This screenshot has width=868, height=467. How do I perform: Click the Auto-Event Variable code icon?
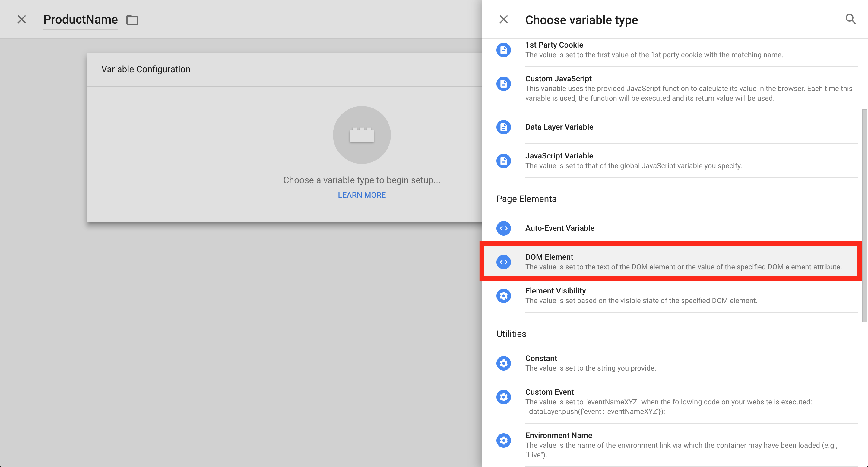(503, 228)
